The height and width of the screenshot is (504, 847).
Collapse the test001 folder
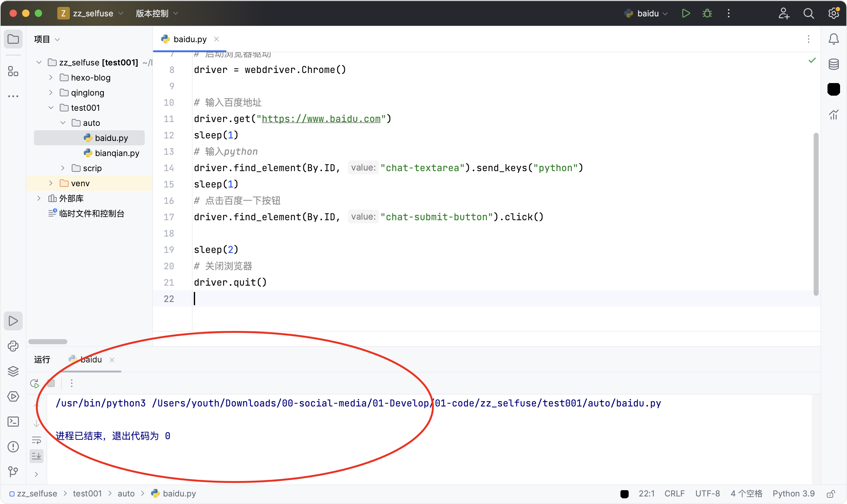[51, 108]
